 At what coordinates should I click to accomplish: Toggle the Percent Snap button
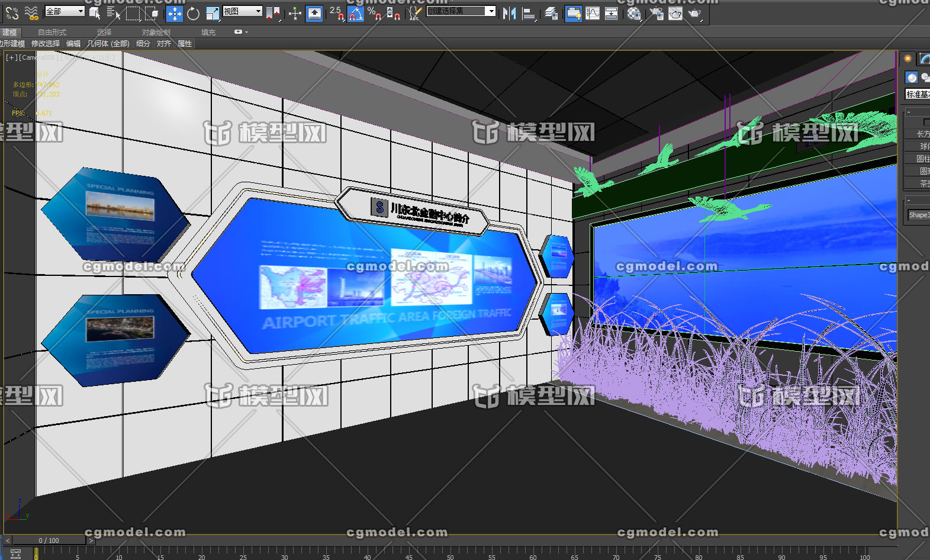click(x=374, y=13)
